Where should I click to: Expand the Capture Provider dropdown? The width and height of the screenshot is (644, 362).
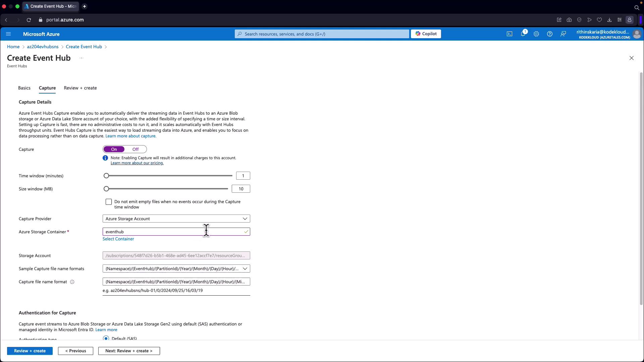click(x=176, y=219)
